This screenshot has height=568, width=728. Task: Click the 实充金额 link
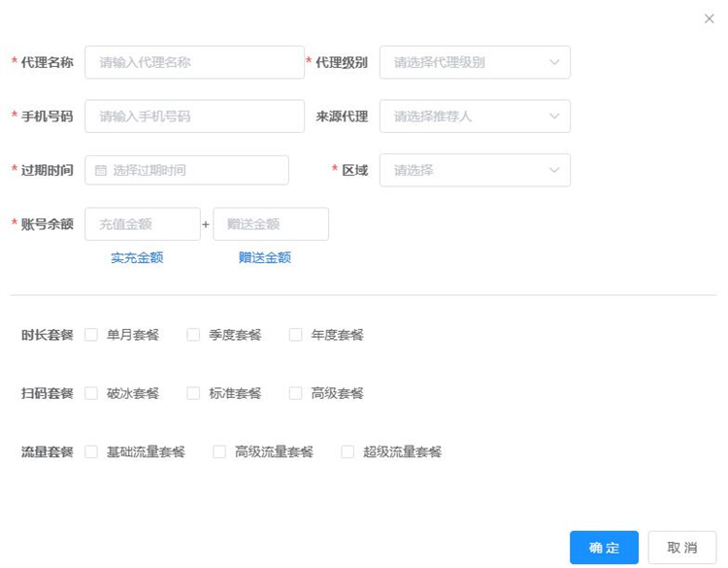click(137, 257)
